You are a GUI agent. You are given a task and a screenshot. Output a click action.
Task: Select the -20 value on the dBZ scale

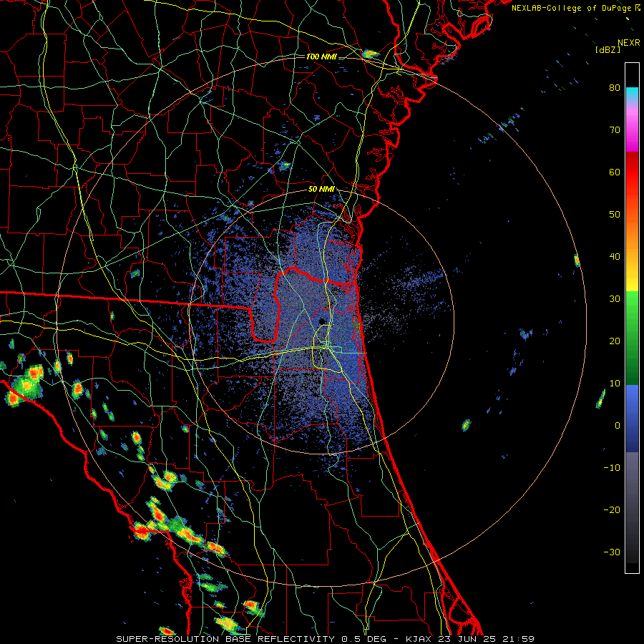612,510
